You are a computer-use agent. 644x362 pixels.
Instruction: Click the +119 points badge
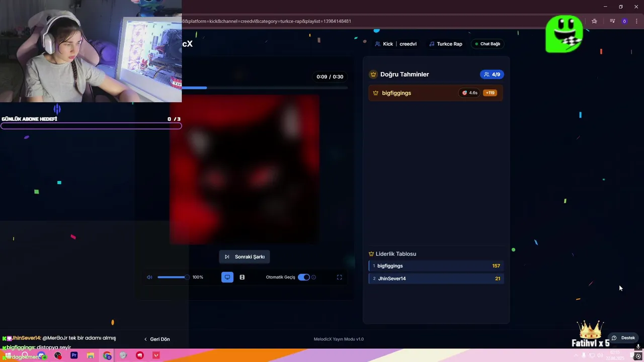[x=490, y=93]
